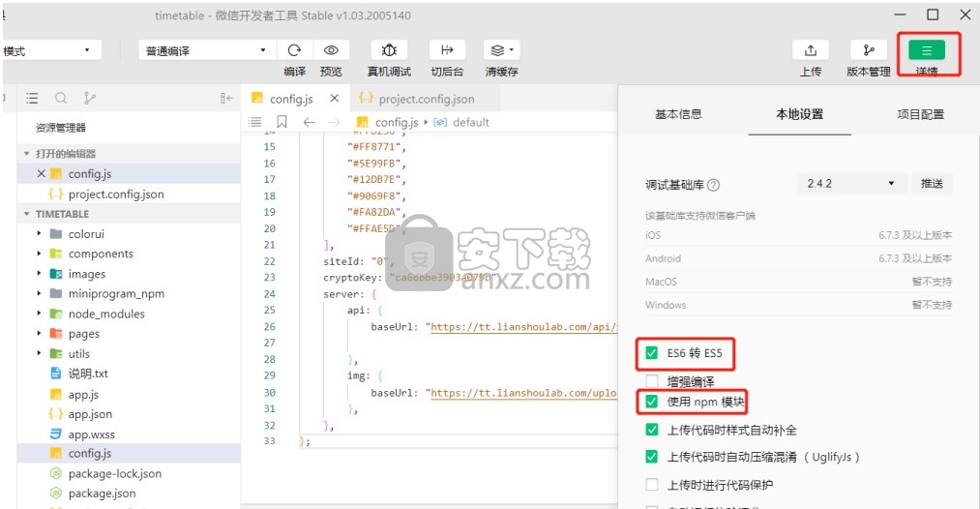Viewport: 980px width, 509px height.
Task: Show the explorer list icon in the sidebar
Action: [x=32, y=98]
